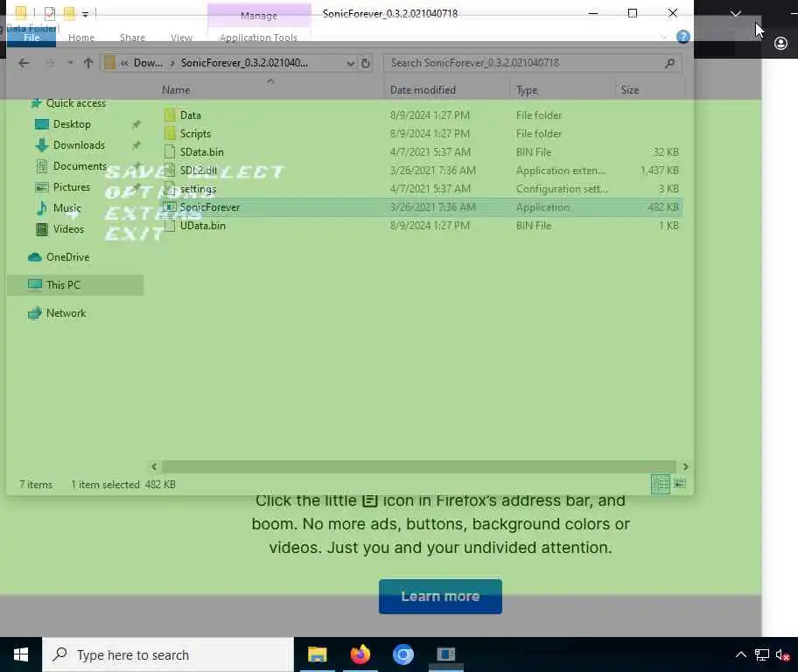Go back using the back arrow
This screenshot has height=672, width=798.
tap(24, 63)
